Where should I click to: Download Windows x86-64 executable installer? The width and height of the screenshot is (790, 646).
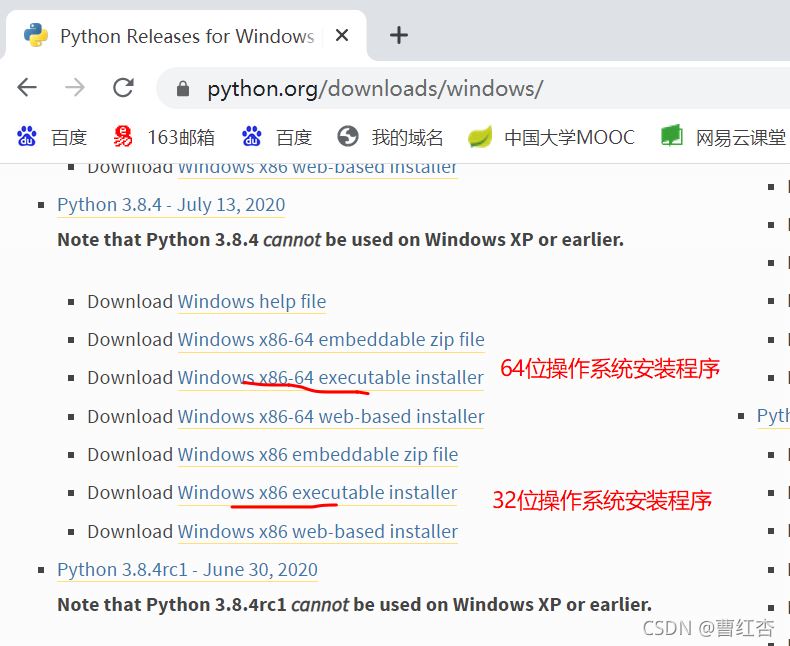[331, 378]
